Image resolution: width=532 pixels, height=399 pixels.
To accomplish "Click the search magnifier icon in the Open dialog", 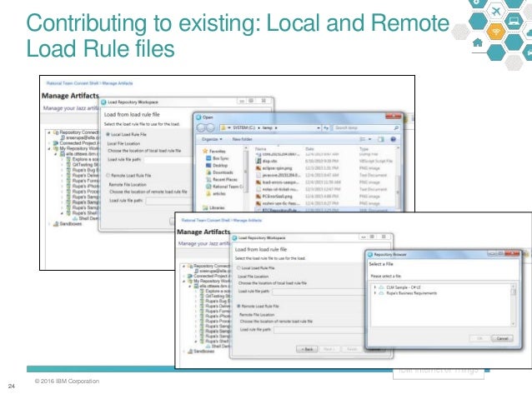I will point(396,127).
